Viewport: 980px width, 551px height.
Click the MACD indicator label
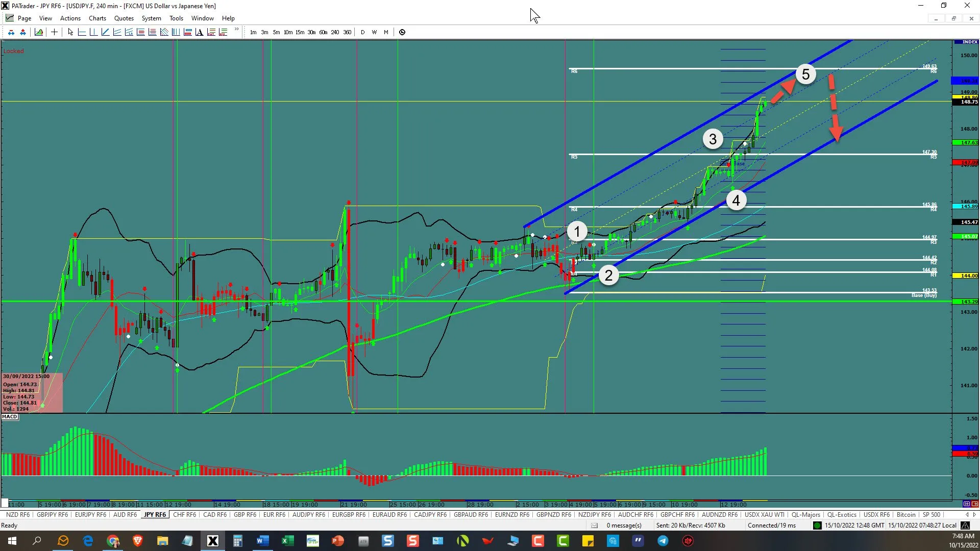pyautogui.click(x=10, y=417)
